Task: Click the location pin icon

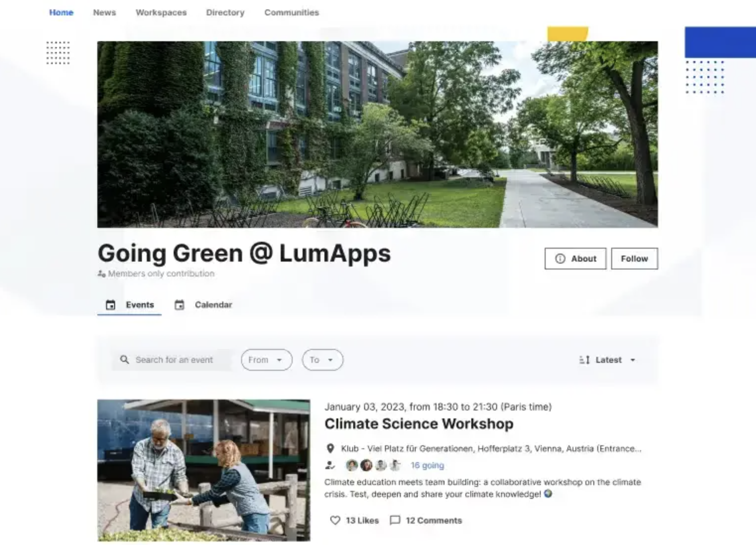Action: coord(330,449)
